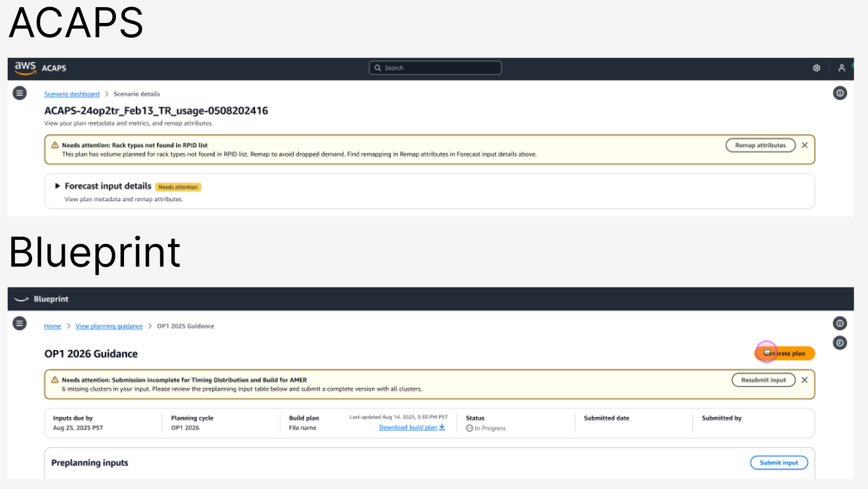The width and height of the screenshot is (868, 489).
Task: Click the In Progress status indicator
Action: pyautogui.click(x=486, y=428)
